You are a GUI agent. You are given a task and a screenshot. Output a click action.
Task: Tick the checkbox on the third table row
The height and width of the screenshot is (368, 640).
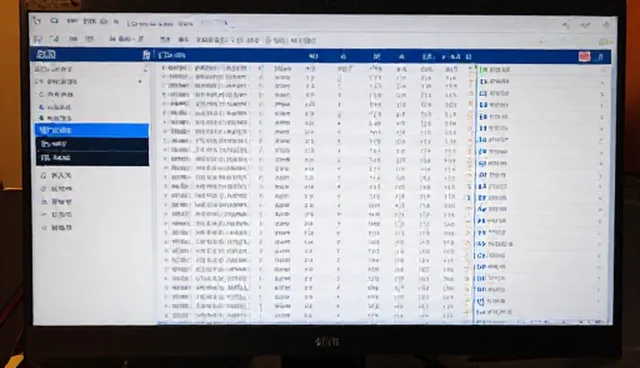(164, 86)
